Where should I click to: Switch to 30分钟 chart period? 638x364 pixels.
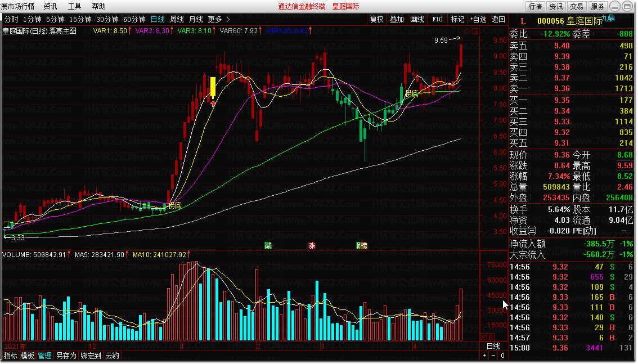(x=107, y=20)
